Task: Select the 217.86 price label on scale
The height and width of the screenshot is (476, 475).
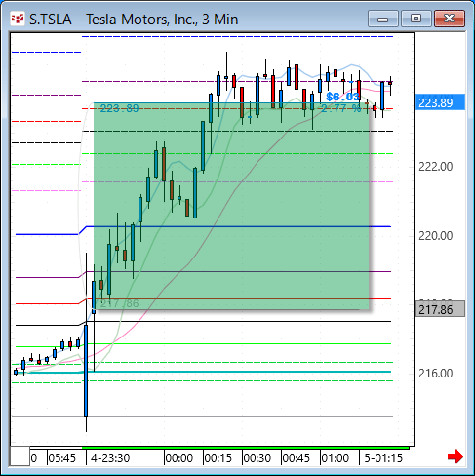Action: tap(440, 309)
